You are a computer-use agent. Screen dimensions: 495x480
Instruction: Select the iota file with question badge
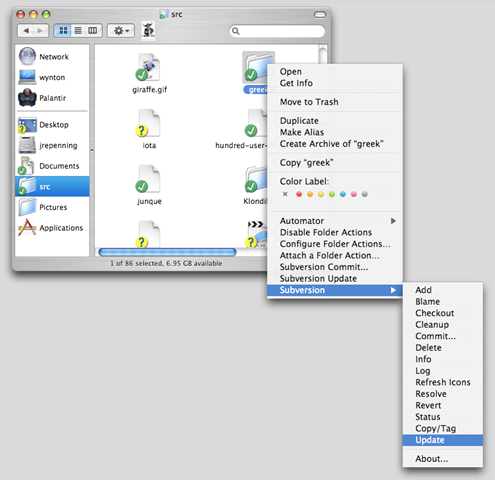149,123
